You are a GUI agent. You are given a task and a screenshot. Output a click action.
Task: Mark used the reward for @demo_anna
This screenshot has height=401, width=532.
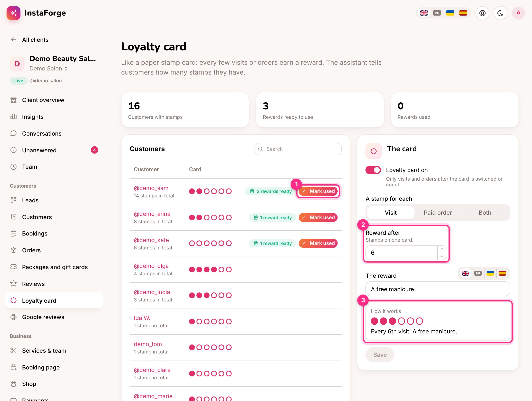[x=318, y=217]
